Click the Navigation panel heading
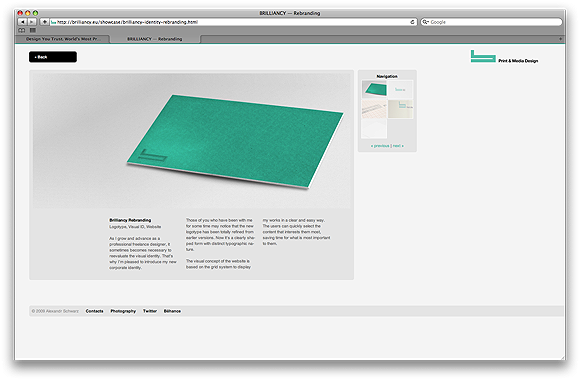 pos(387,76)
